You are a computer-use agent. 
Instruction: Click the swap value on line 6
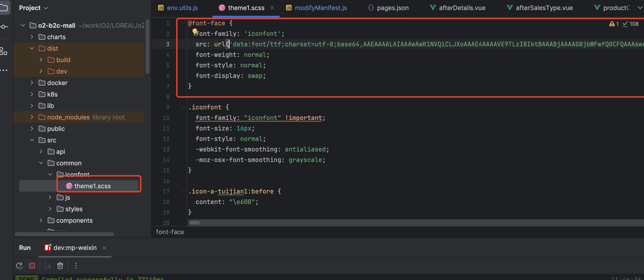tap(255, 76)
